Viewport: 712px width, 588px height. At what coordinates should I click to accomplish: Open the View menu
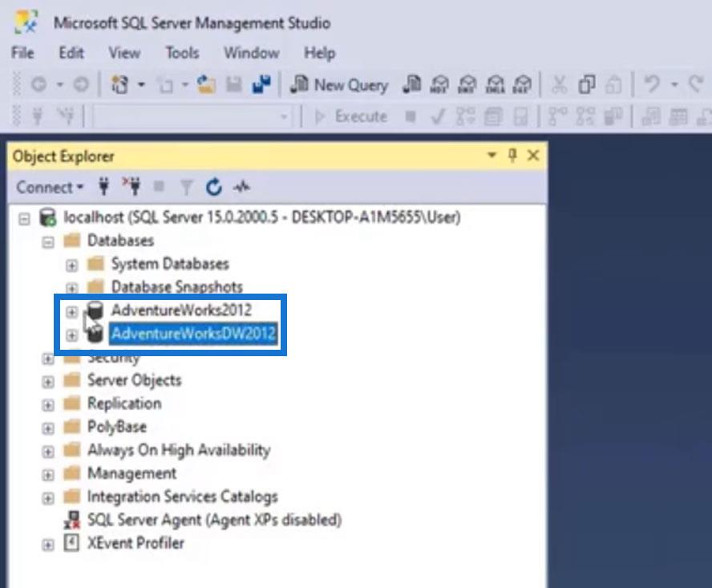[x=124, y=53]
